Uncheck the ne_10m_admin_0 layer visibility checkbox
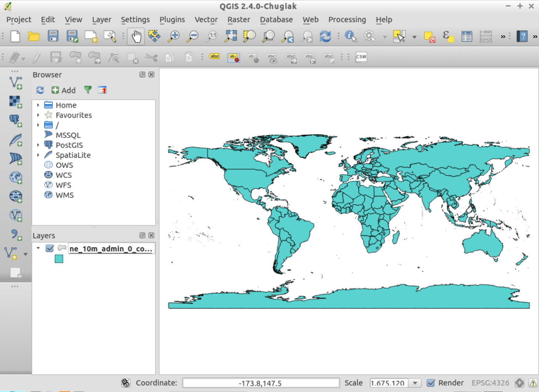 50,248
